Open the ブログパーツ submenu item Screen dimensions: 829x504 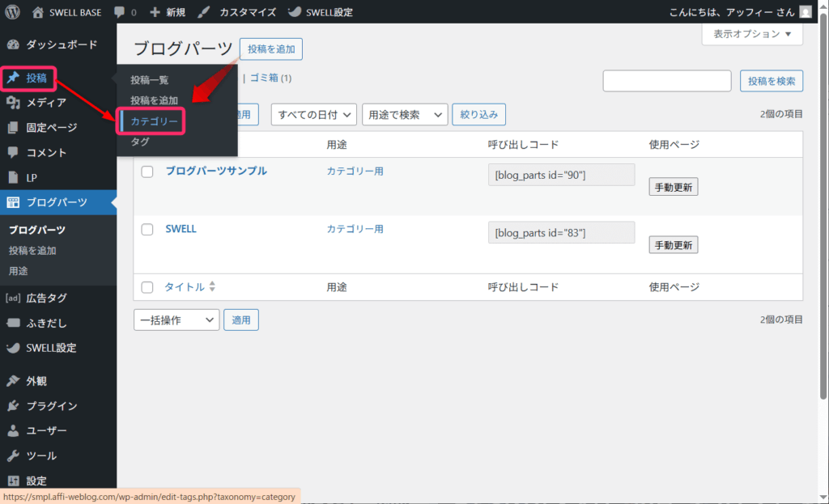coord(37,230)
